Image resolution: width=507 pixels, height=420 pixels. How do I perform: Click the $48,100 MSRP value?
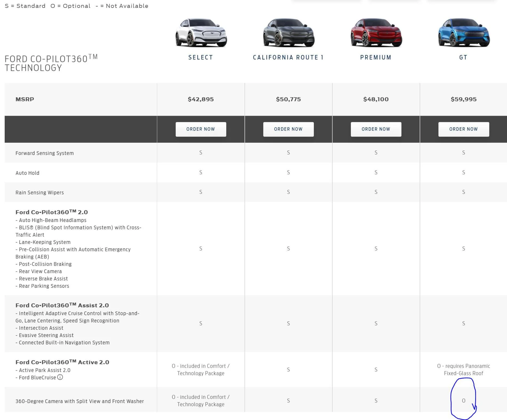point(376,99)
